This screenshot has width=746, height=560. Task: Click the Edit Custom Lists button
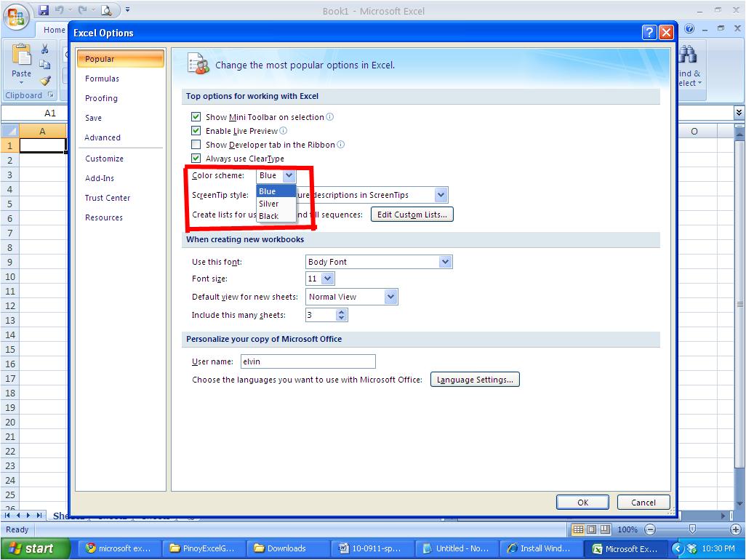coord(412,214)
